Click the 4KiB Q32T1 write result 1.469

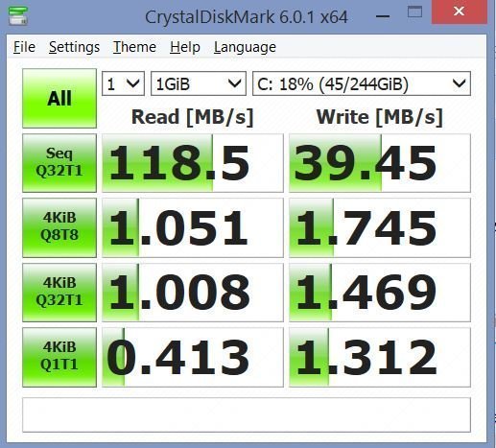380,293
